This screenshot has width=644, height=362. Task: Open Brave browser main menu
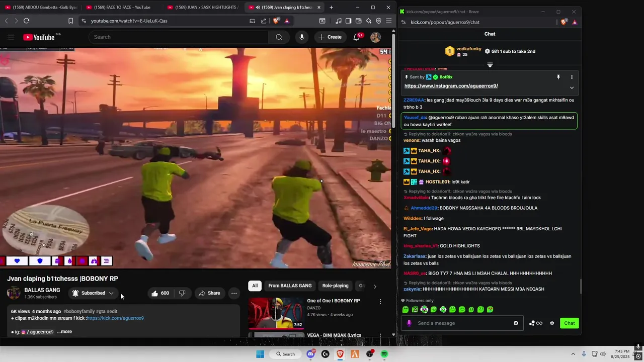388,21
